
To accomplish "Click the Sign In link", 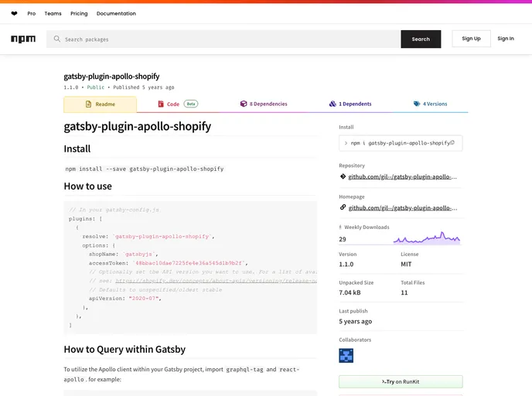I will (506, 39).
